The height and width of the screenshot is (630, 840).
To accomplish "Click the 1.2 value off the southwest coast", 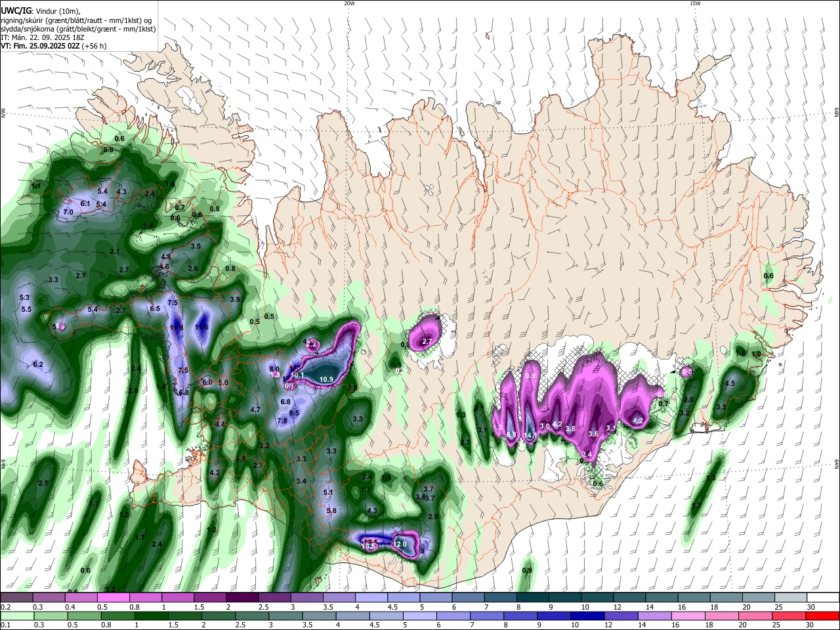I will click(x=211, y=530).
